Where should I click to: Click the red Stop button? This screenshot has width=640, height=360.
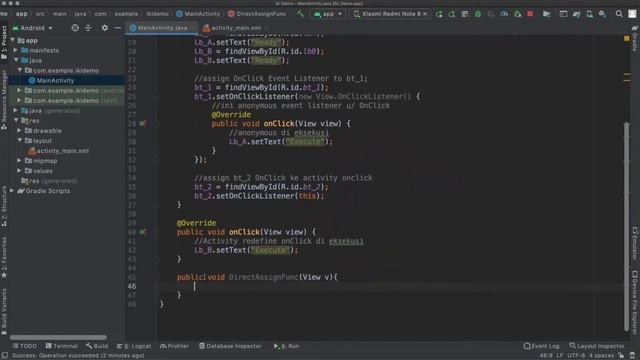click(x=530, y=14)
